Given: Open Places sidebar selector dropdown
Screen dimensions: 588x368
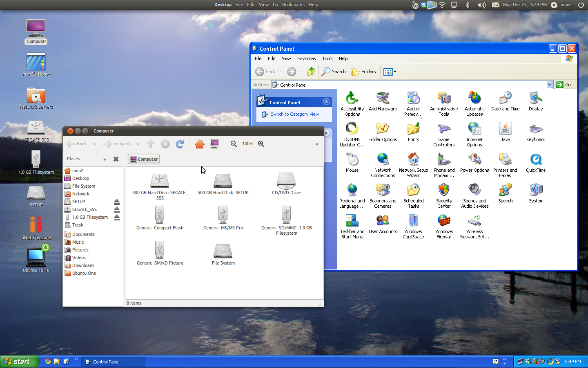Looking at the screenshot, I should coord(105,159).
